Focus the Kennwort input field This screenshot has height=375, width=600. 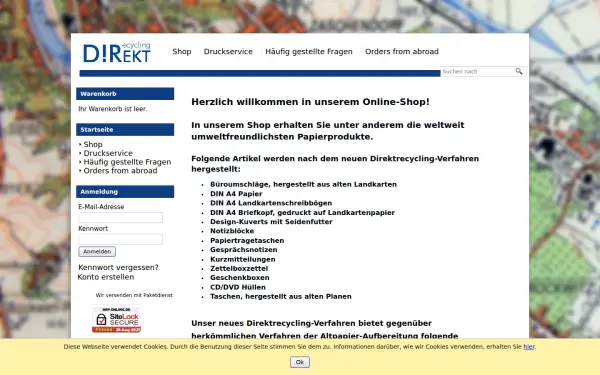click(121, 239)
